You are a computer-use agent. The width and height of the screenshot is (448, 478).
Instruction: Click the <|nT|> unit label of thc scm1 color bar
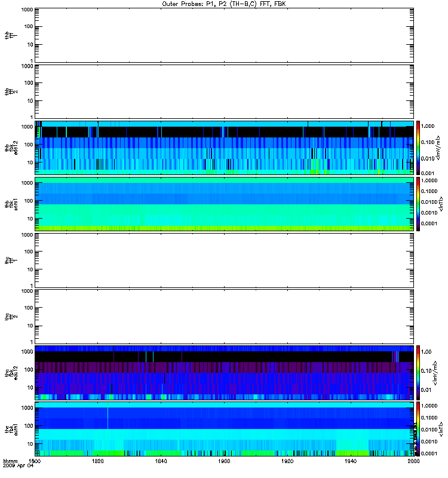tap(440, 428)
